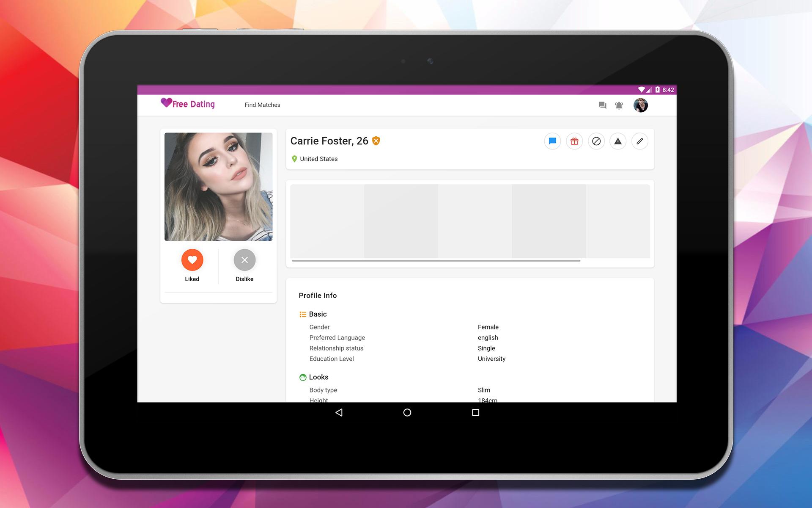This screenshot has width=812, height=508.
Task: Click the Female value
Action: pyautogui.click(x=488, y=327)
